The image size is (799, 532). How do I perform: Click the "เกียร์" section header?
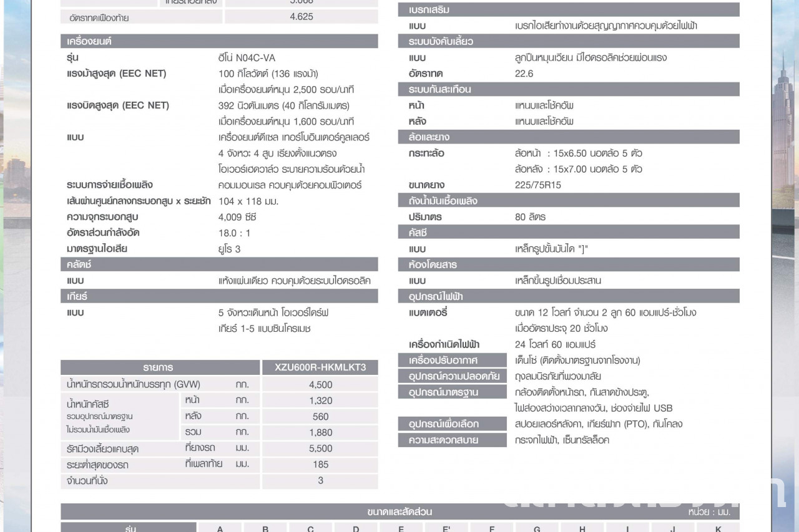pos(219,296)
